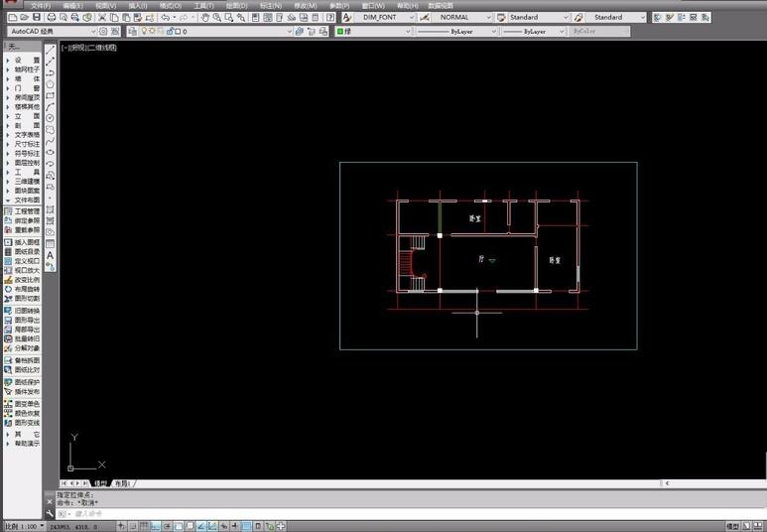Screen dimensions: 767x532
Task: Switch to the 布局1 layout tab
Action: tap(122, 483)
